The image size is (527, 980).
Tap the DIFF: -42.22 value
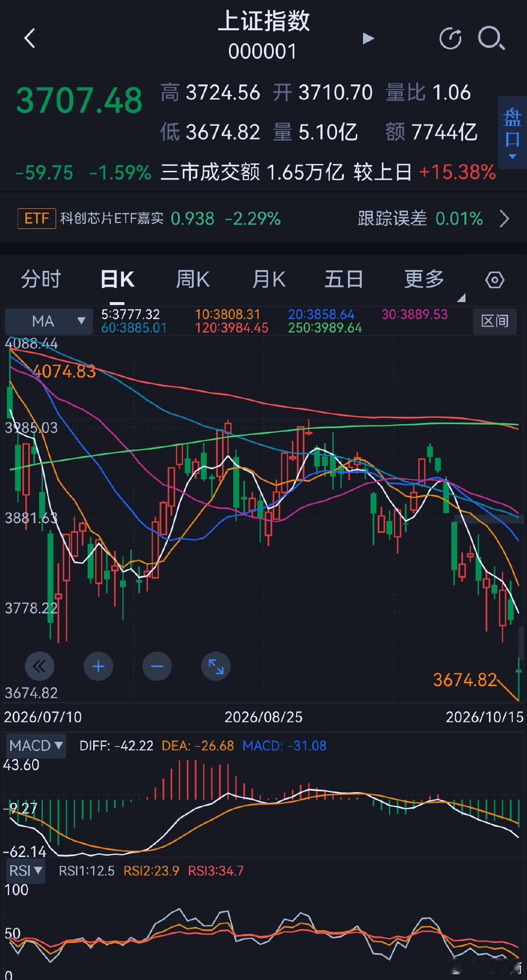click(116, 746)
